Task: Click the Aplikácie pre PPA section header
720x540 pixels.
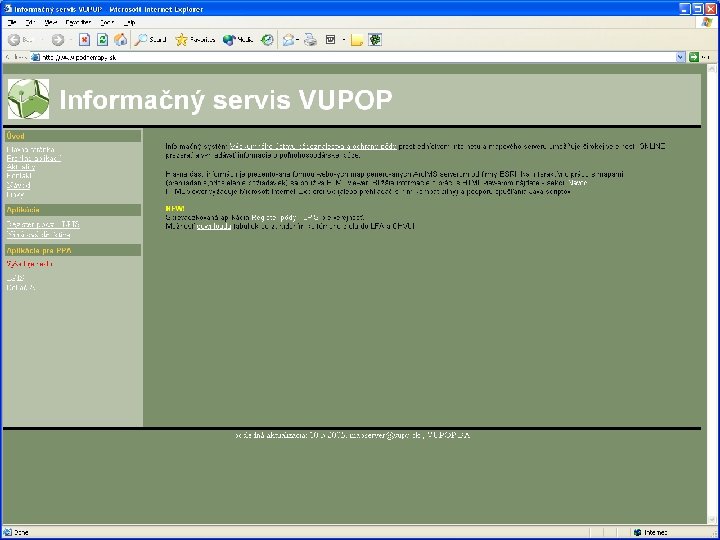Action: point(73,250)
